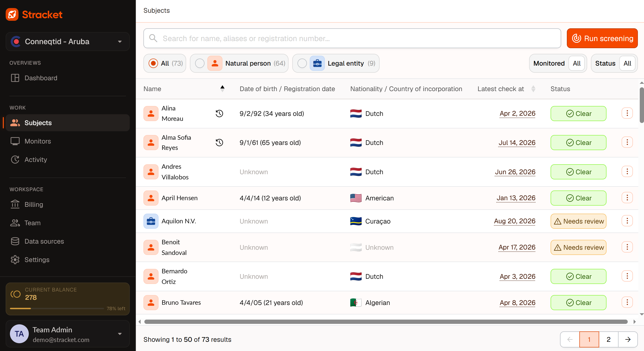Screen dimensions: 644x351
Task: Open Monitored filter dropdown
Action: coord(577,63)
